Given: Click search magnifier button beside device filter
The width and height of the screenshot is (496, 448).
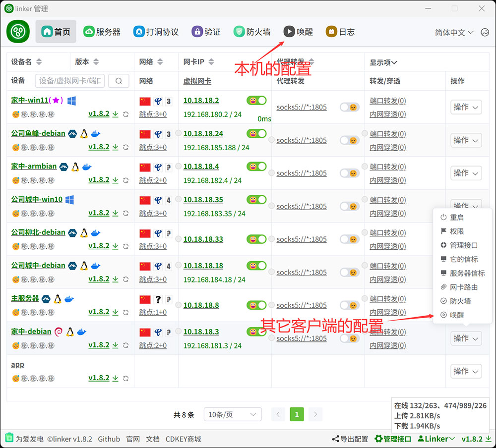Looking at the screenshot, I should tap(119, 81).
